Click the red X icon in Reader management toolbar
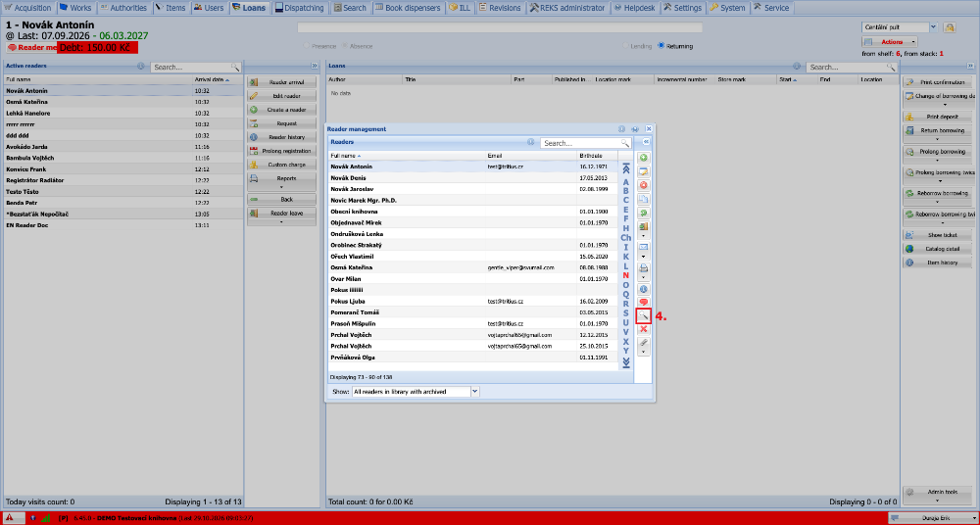The image size is (980, 525). [x=643, y=329]
